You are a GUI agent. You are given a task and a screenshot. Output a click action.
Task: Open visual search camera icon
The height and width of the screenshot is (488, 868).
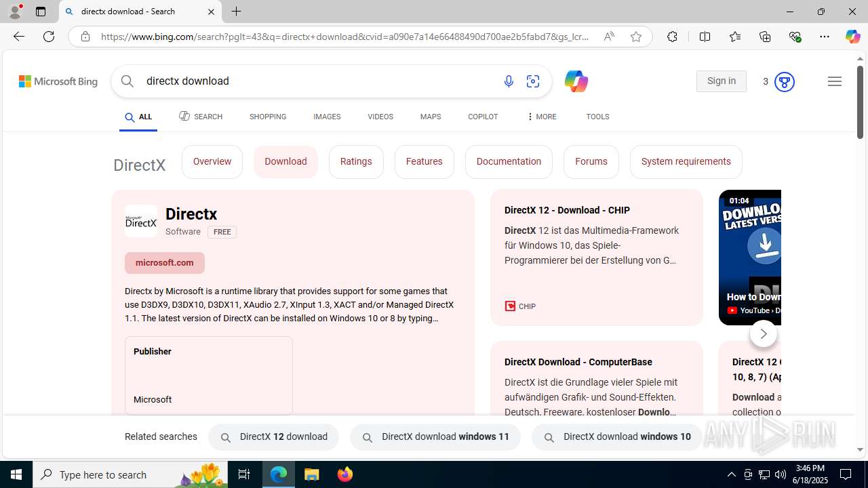(533, 81)
